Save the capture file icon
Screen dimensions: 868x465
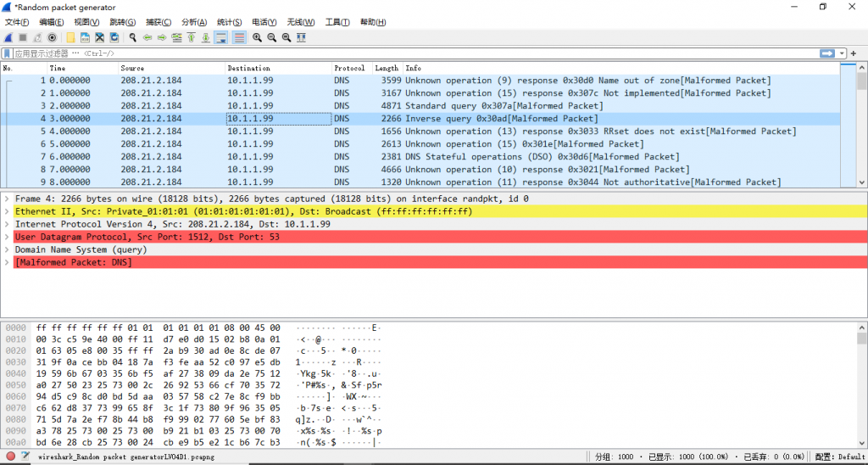pyautogui.click(x=86, y=37)
